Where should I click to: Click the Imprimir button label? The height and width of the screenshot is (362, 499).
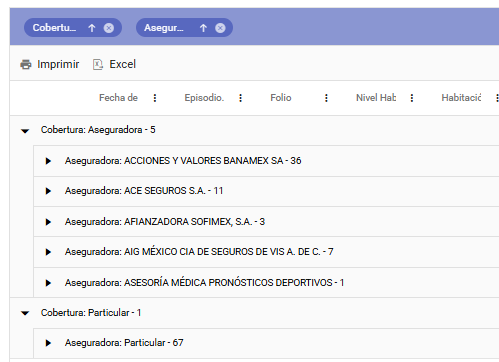coord(58,64)
